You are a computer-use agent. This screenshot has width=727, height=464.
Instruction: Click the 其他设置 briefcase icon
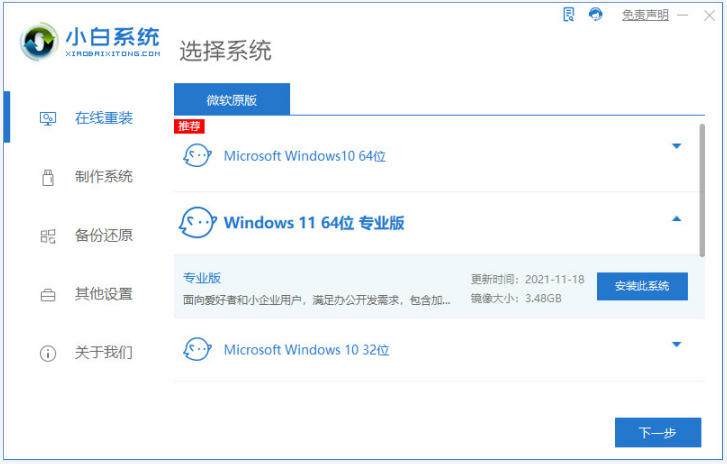pyautogui.click(x=47, y=295)
